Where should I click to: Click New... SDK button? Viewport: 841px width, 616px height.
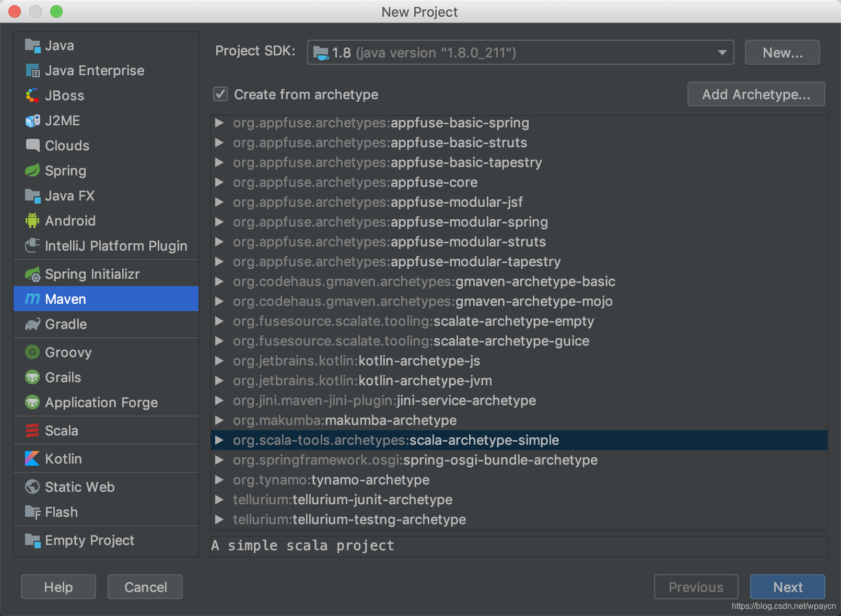pos(782,53)
